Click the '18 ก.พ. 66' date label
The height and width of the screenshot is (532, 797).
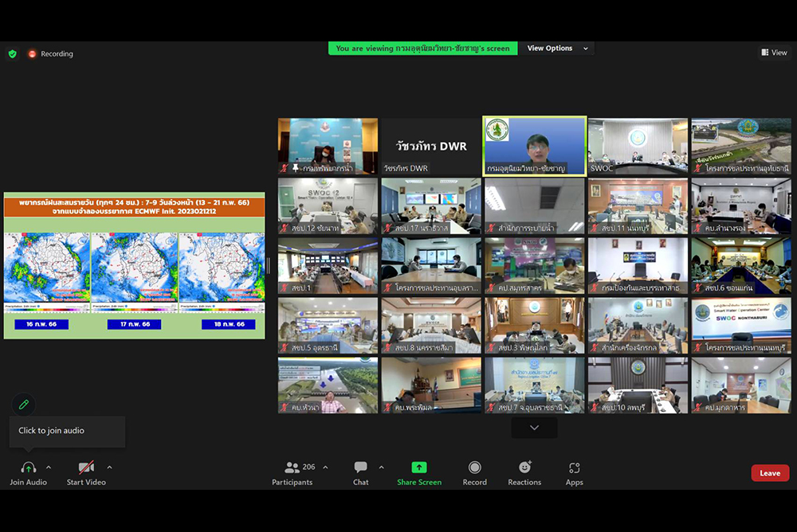point(229,324)
